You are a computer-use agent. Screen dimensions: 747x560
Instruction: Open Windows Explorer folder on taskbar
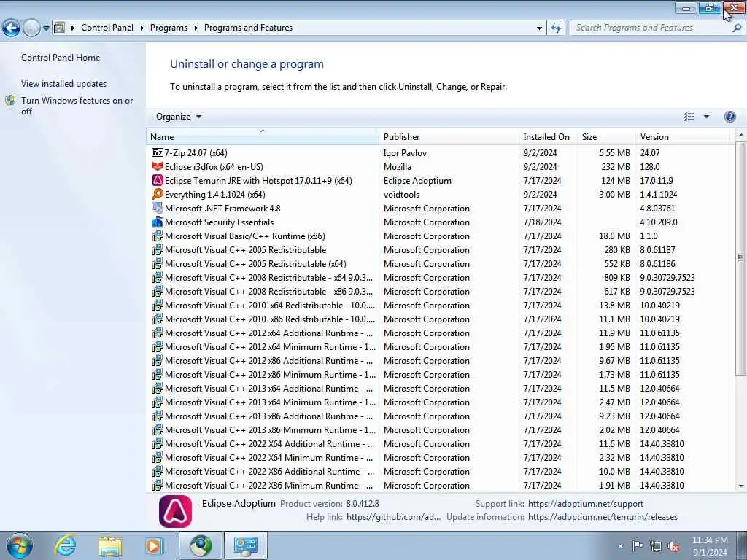click(111, 545)
